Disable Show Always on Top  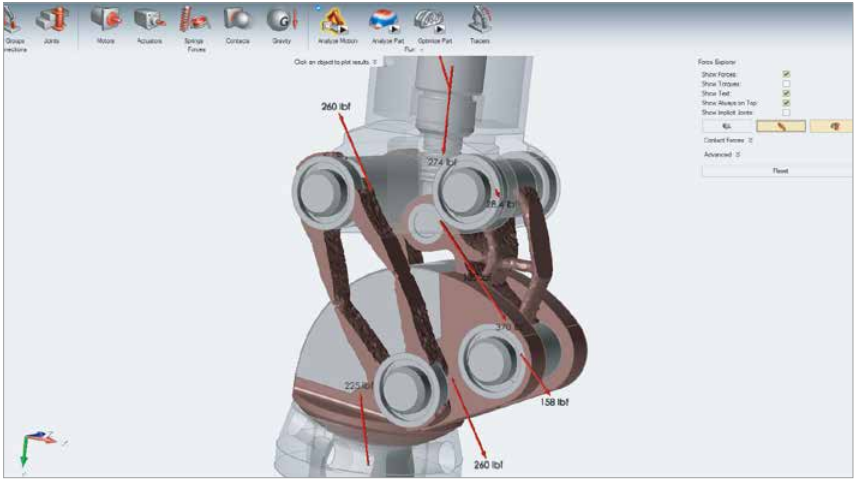786,102
